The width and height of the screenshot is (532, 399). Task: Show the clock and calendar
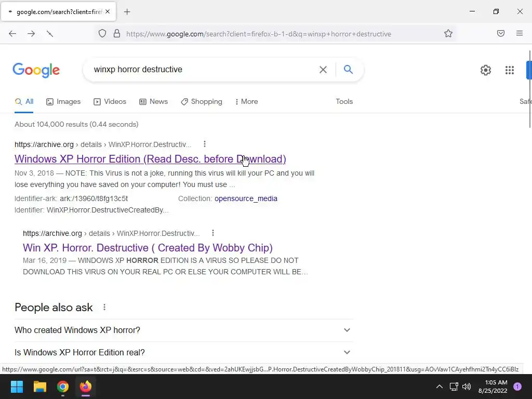click(x=493, y=387)
